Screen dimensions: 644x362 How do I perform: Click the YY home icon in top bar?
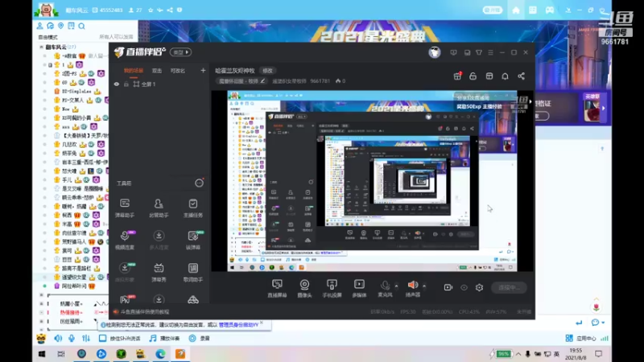516,10
